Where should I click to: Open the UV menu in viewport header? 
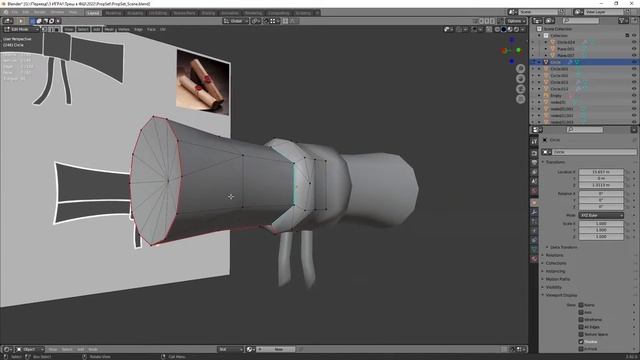[x=162, y=29]
